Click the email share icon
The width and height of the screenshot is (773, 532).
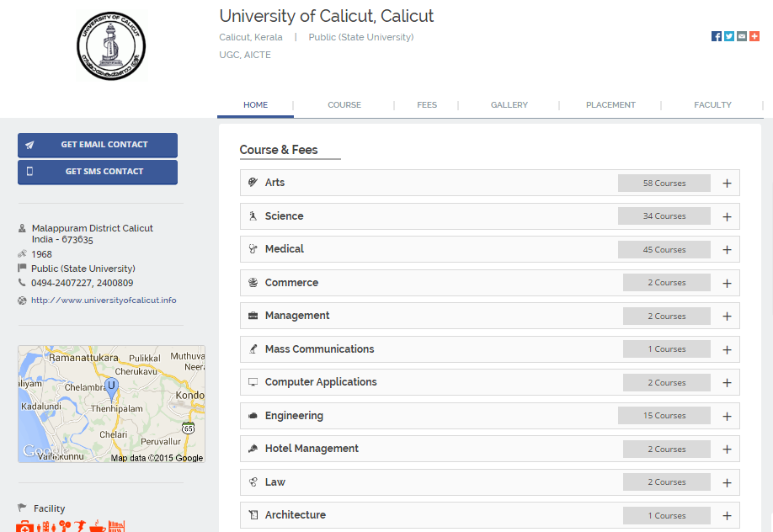742,36
